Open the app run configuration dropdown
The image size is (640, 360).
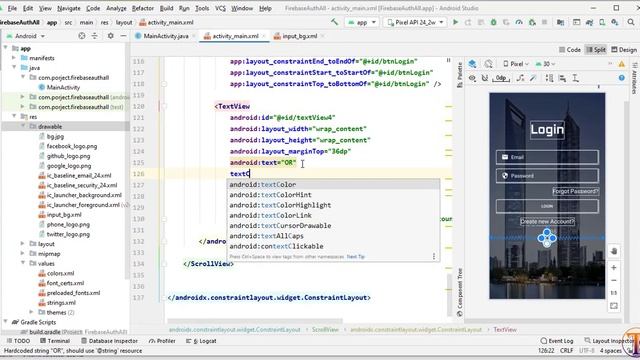(x=362, y=22)
